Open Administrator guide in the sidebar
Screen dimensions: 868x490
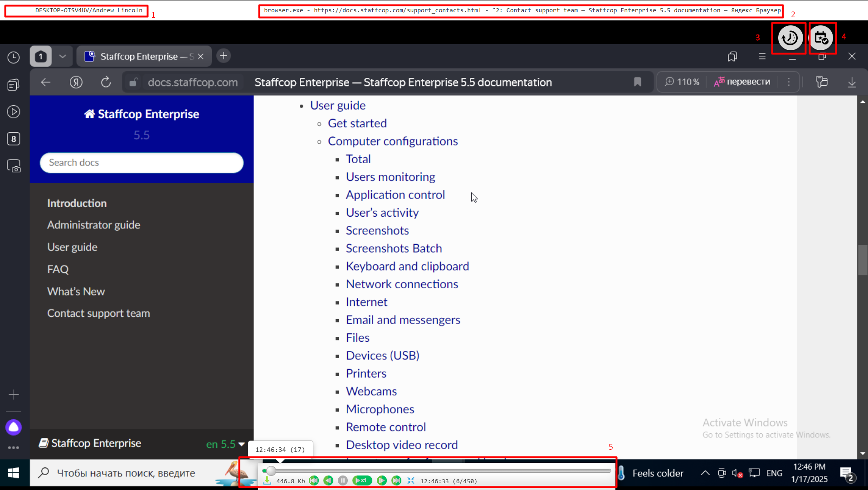(x=93, y=225)
